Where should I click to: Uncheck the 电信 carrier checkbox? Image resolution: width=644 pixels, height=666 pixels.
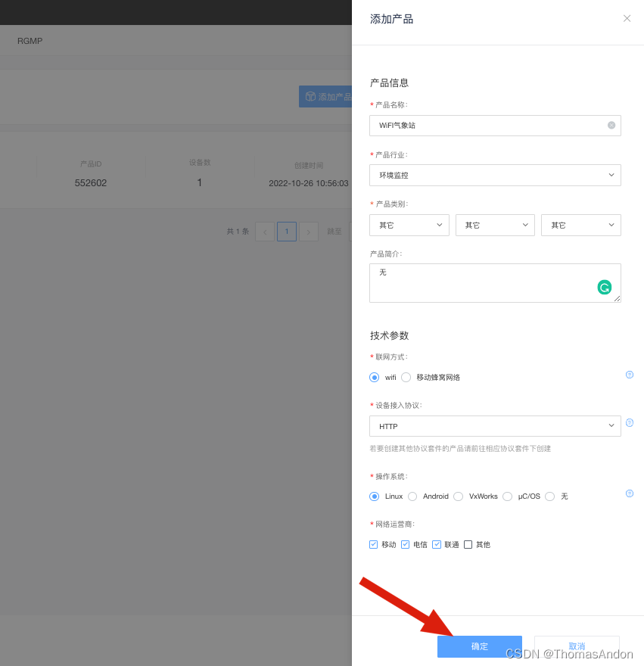(406, 544)
